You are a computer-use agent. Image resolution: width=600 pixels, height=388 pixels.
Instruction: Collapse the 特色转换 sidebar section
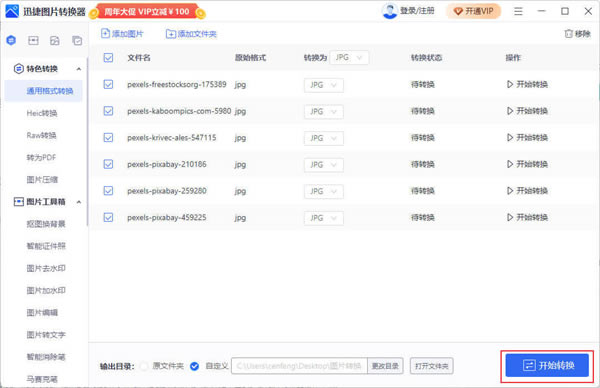coord(79,69)
